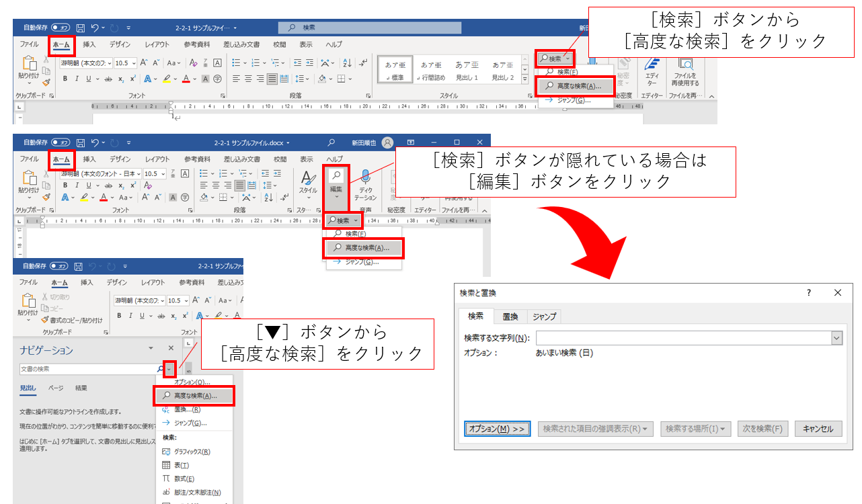The width and height of the screenshot is (862, 504).
Task: Click the オプション(M) >> button
Action: 497,429
